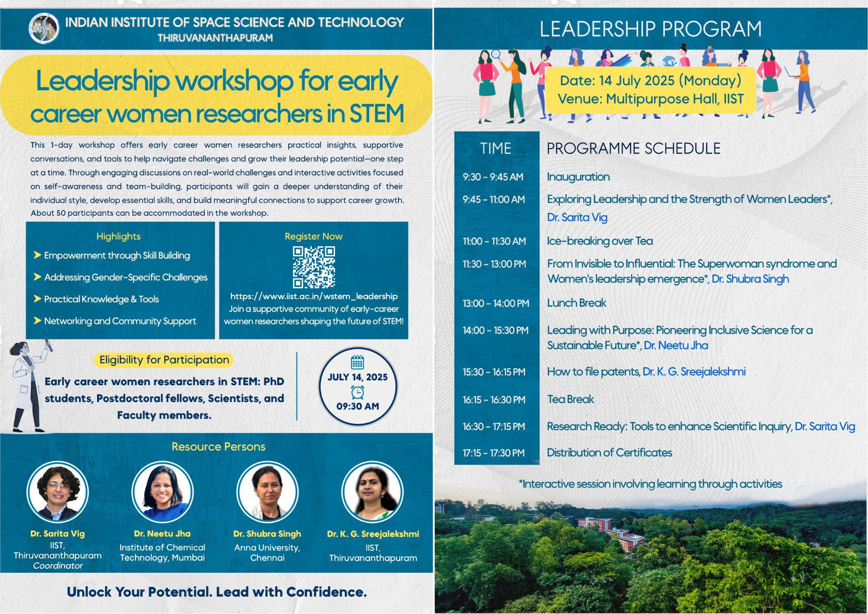Click the alarm clock icon above 09:30 AM
This screenshot has height=614, width=868.
pos(357,392)
